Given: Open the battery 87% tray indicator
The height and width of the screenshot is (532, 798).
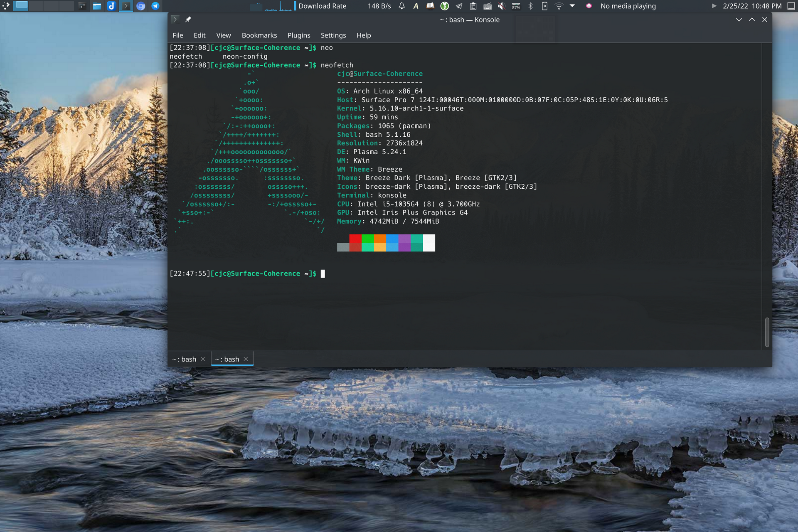Looking at the screenshot, I should pyautogui.click(x=516, y=6).
